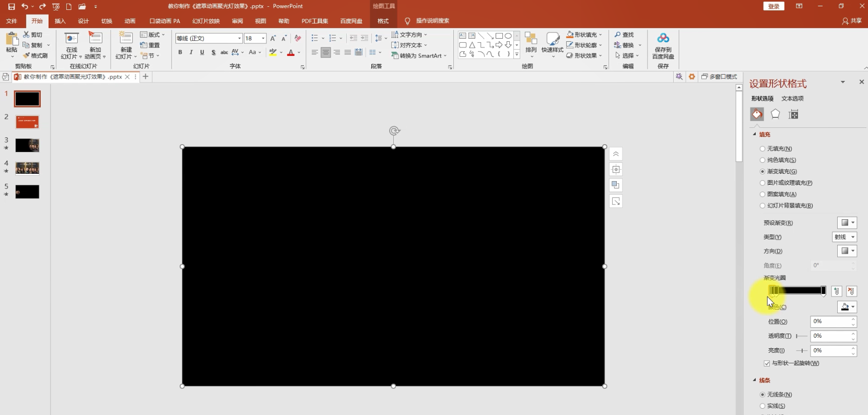The image size is (868, 415).
Task: Toggle Rotate with shape (与形状一起旋转) checkbox
Action: click(x=767, y=363)
